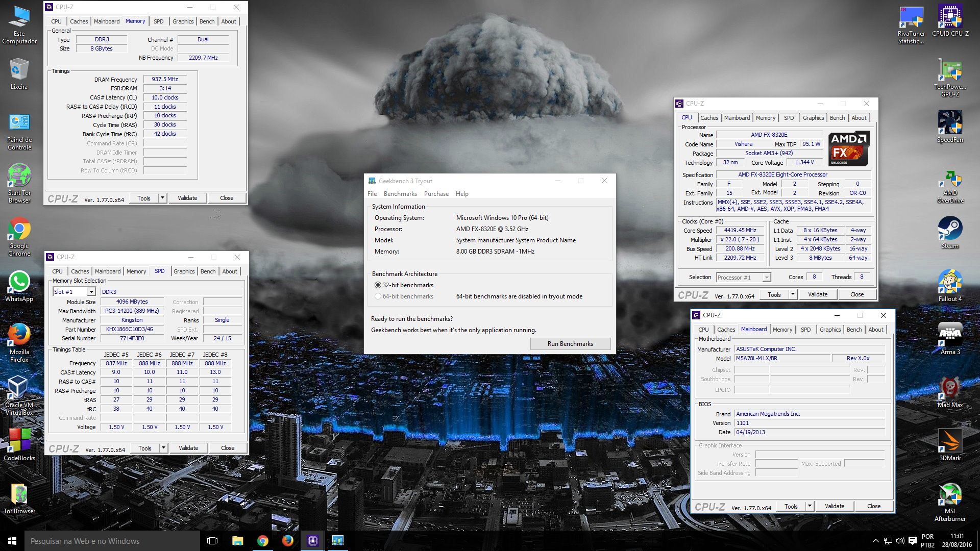Open RivaTuner Statistics desktop icon
This screenshot has height=551, width=980.
[x=911, y=26]
